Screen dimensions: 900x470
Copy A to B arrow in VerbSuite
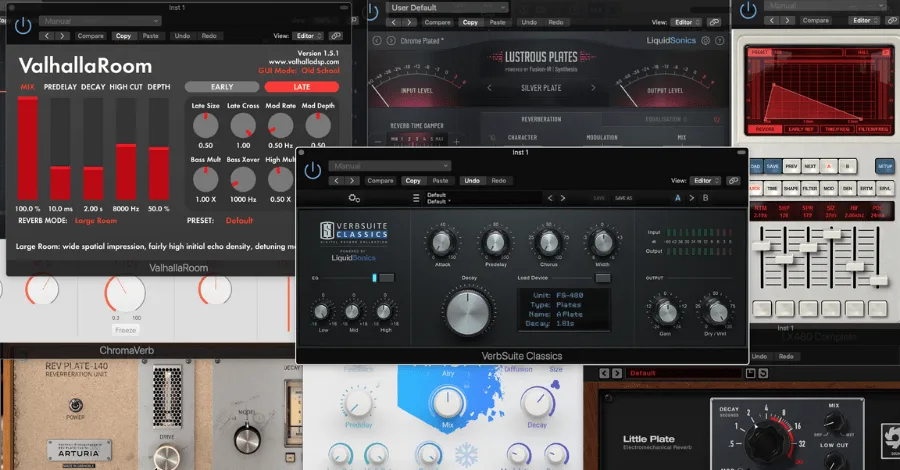692,198
